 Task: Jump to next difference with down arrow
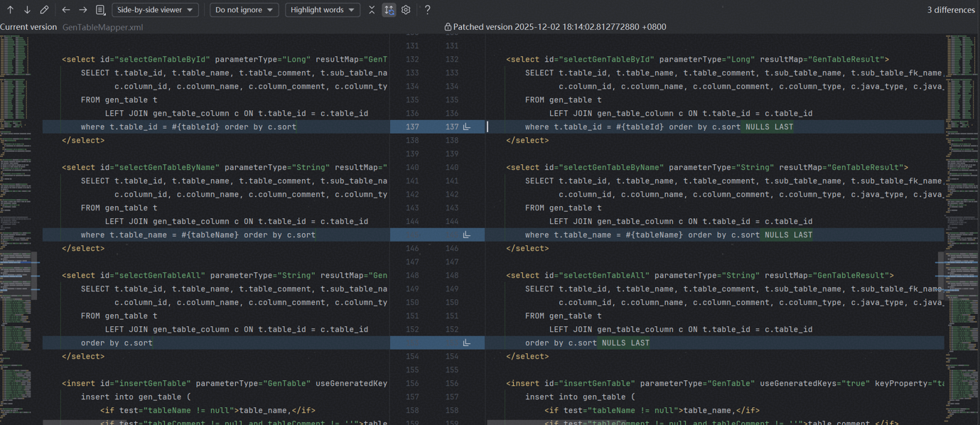click(27, 10)
